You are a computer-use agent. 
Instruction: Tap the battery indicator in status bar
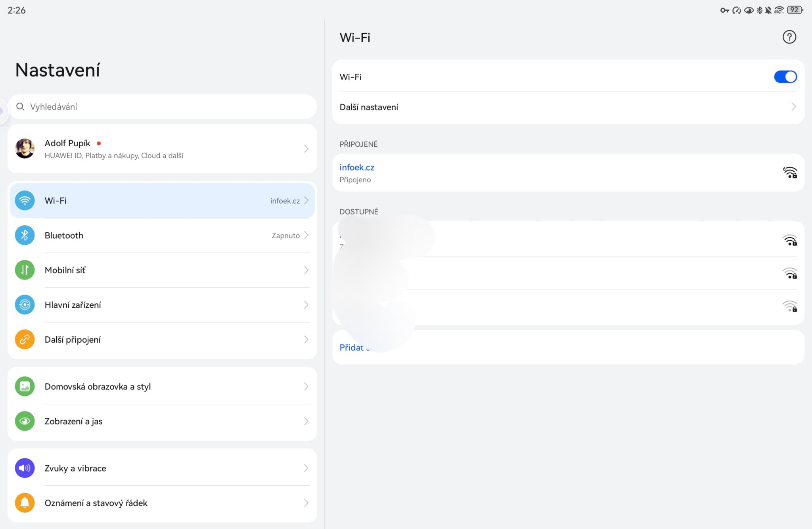click(x=795, y=10)
